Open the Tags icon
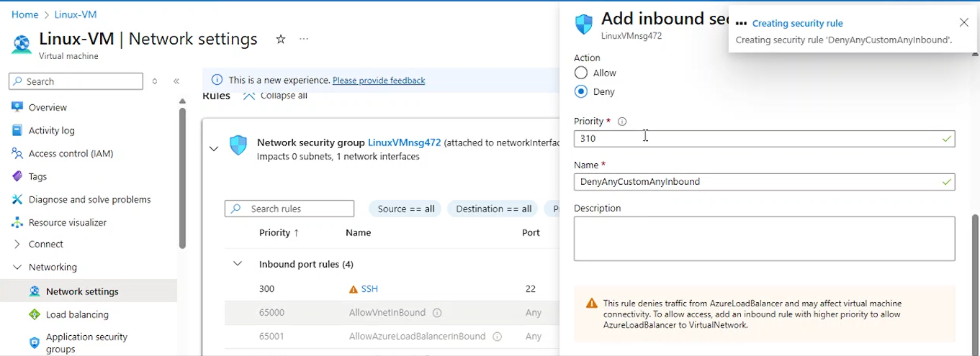 click(x=17, y=176)
